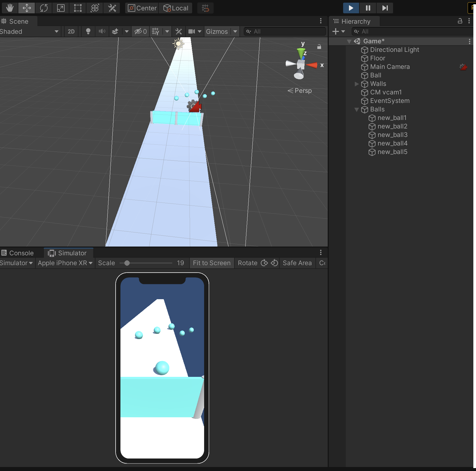
Task: Open the Gizmos button
Action: [217, 31]
